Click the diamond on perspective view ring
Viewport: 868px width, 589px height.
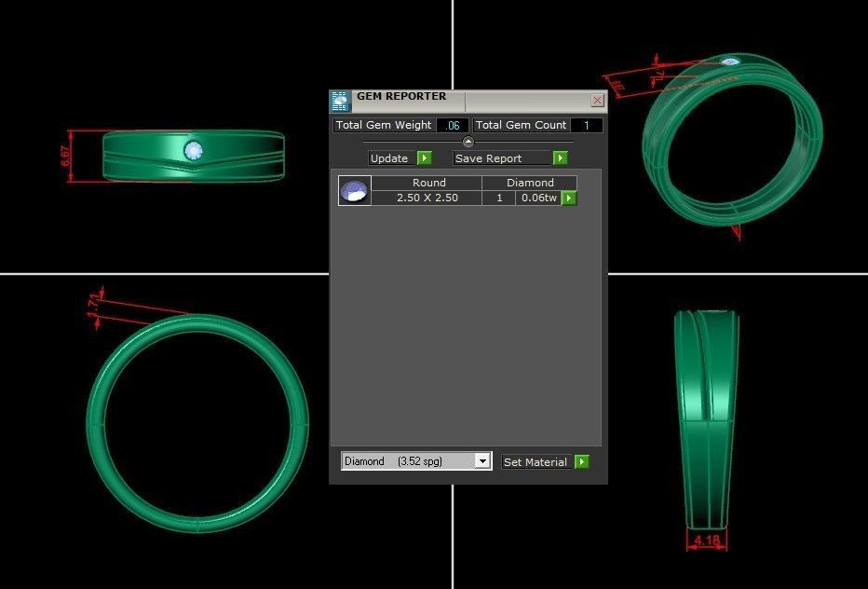pyautogui.click(x=729, y=62)
